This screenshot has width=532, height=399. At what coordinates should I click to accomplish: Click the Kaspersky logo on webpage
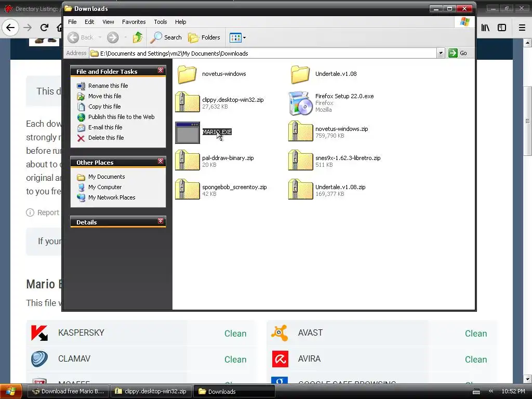click(x=39, y=333)
